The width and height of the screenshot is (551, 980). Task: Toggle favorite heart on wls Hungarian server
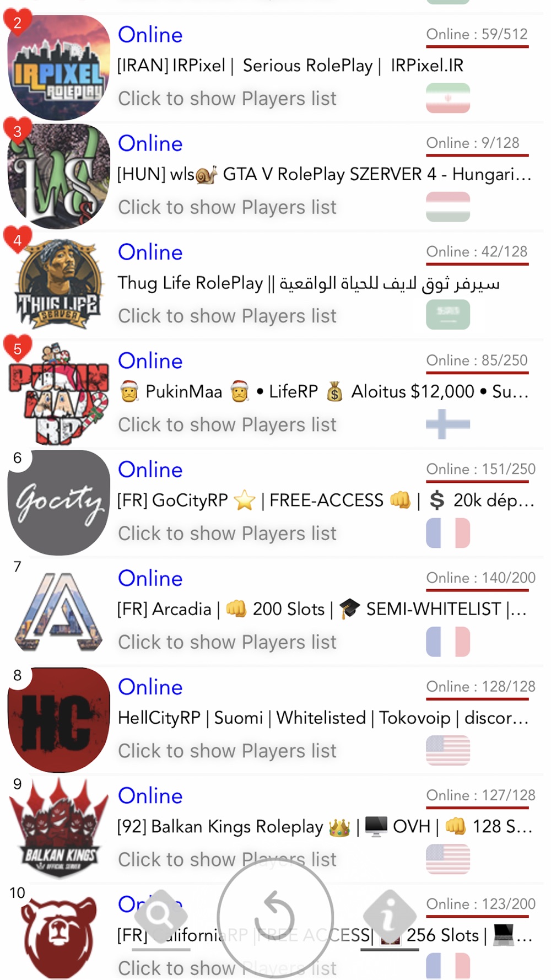click(18, 131)
